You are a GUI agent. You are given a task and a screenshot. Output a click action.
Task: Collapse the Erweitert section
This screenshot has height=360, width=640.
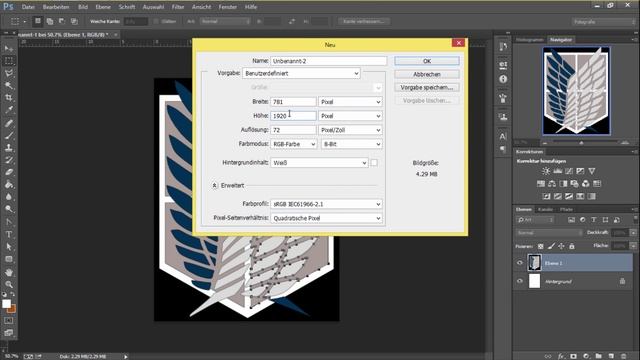(214, 185)
